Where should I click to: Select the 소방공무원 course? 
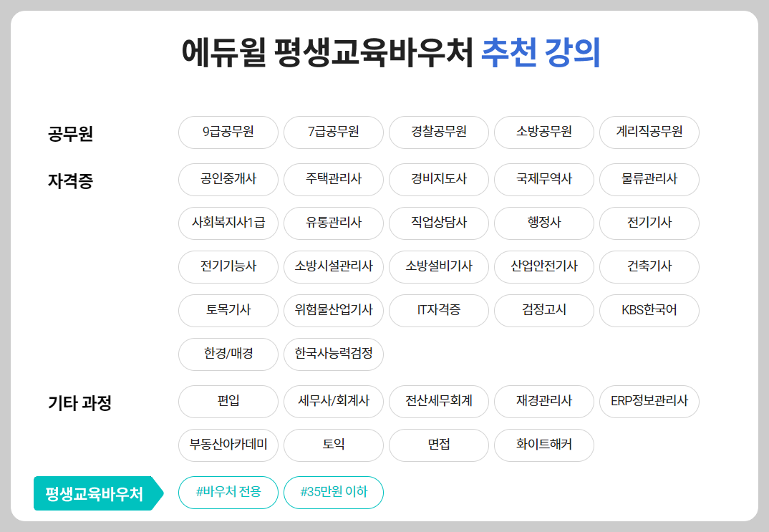(x=543, y=132)
